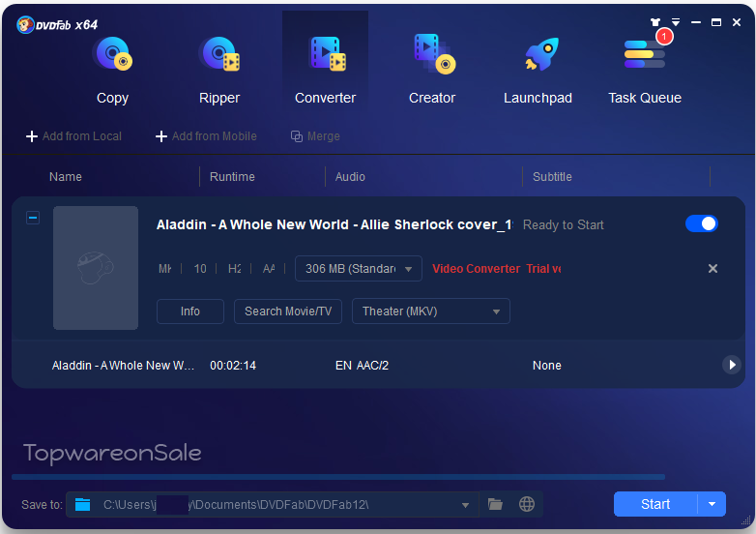This screenshot has height=534, width=756.
Task: Open the Launchpad module
Action: click(538, 70)
